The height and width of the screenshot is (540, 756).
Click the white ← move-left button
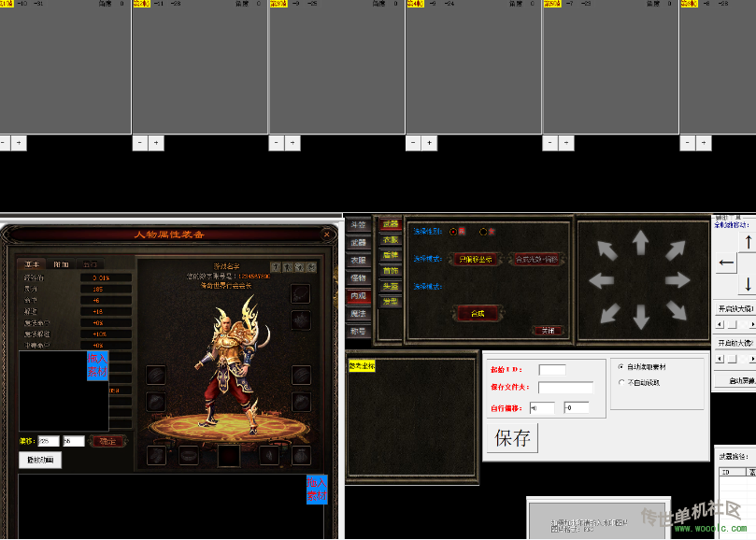click(x=726, y=263)
